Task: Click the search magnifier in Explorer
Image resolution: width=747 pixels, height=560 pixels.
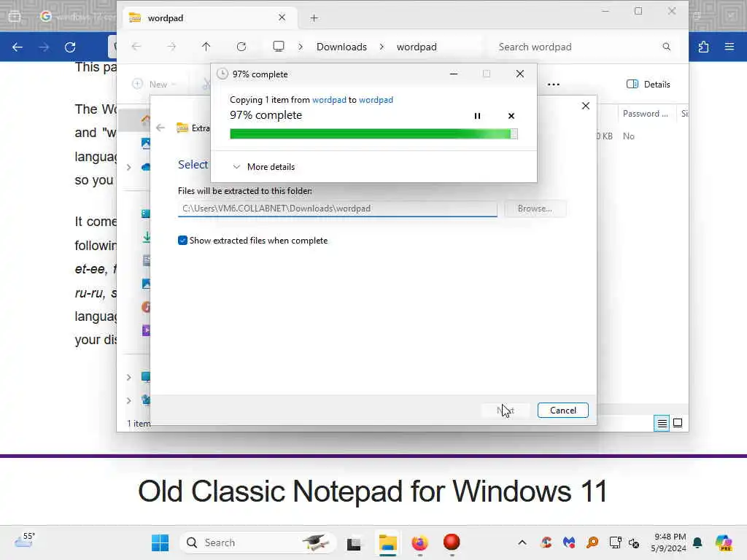Action: (x=667, y=47)
